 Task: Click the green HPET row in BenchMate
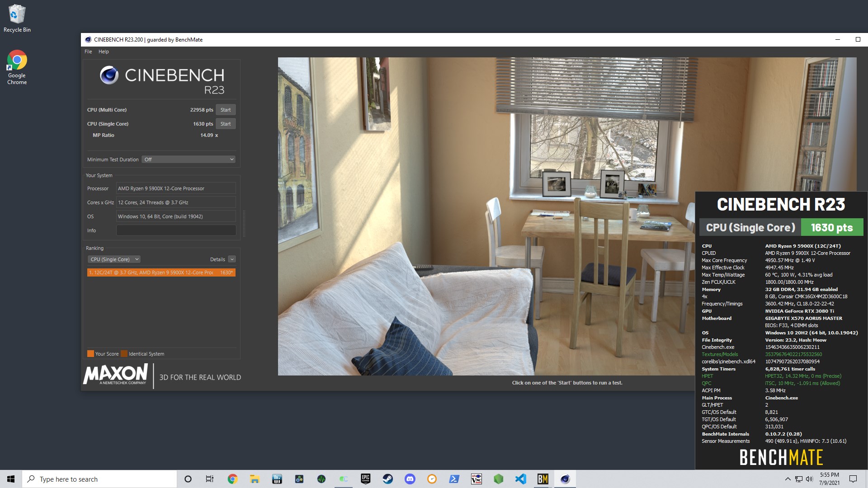point(771,376)
